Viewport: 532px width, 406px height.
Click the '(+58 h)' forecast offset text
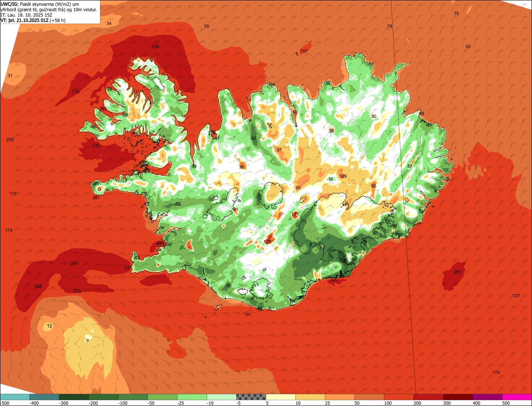coord(57,20)
